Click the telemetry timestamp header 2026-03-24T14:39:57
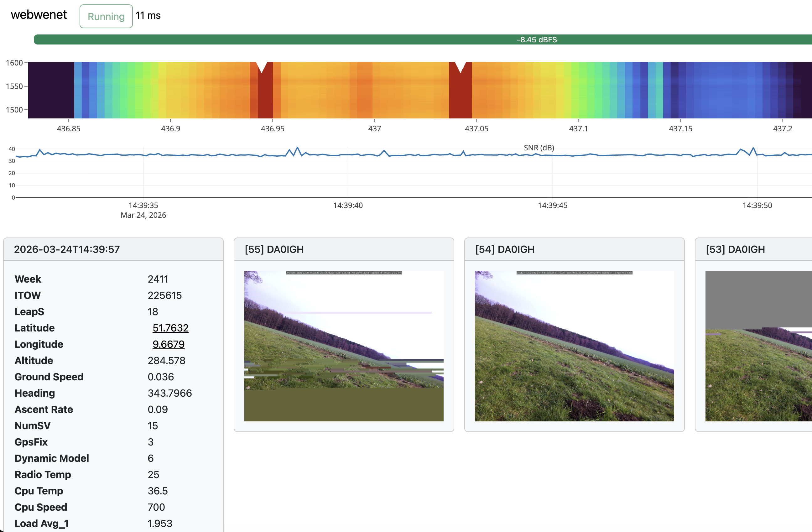The image size is (812, 532). click(x=67, y=249)
